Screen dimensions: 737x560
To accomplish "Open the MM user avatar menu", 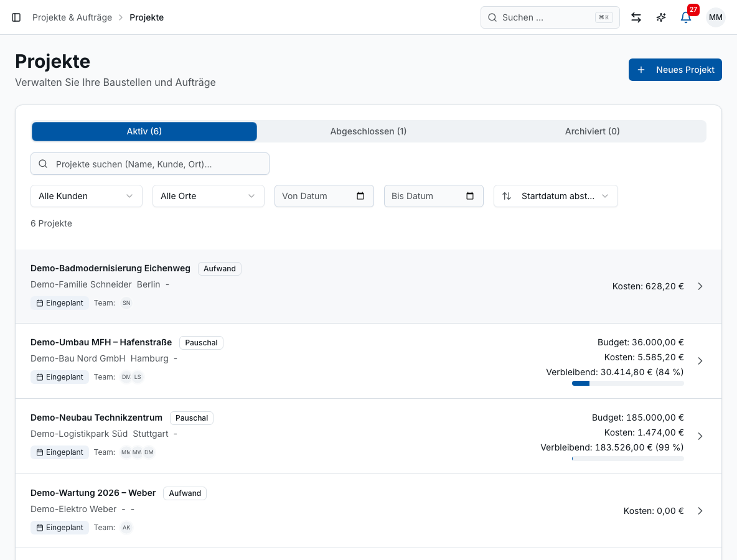I will point(715,17).
